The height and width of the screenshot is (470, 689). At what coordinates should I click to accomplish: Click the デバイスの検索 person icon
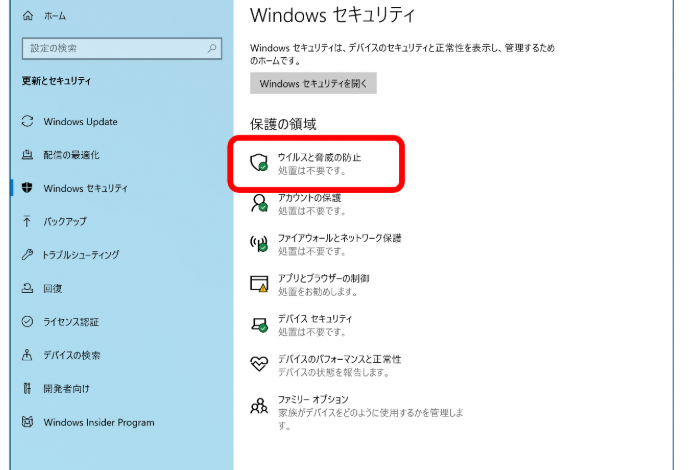click(x=27, y=355)
